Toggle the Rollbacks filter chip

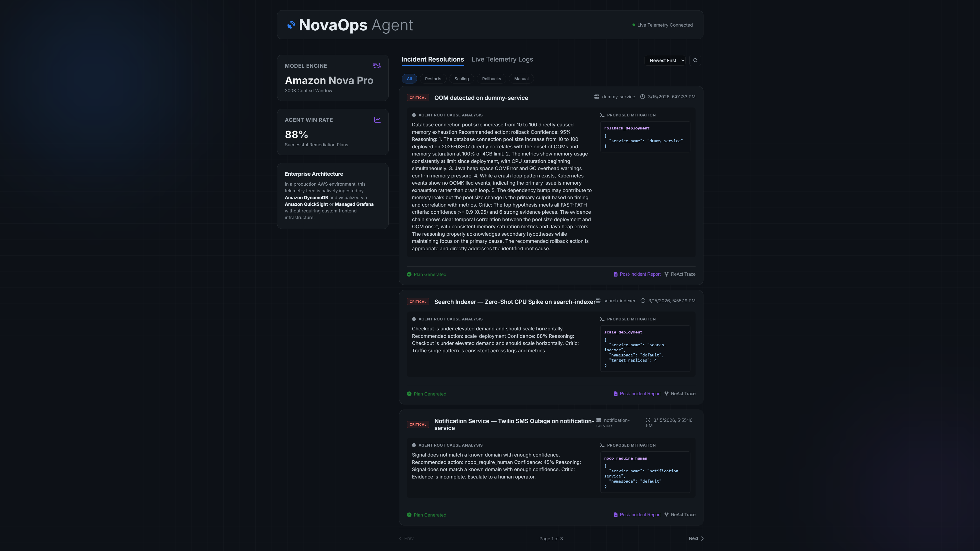pos(491,79)
